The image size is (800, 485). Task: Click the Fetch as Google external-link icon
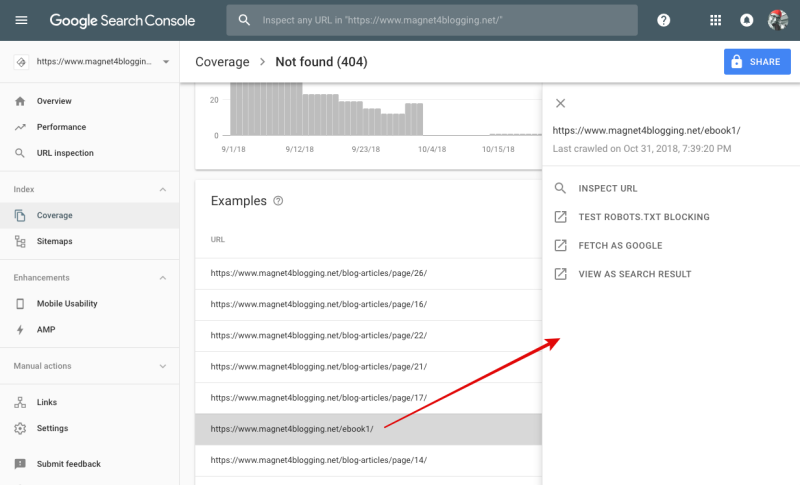pos(560,245)
